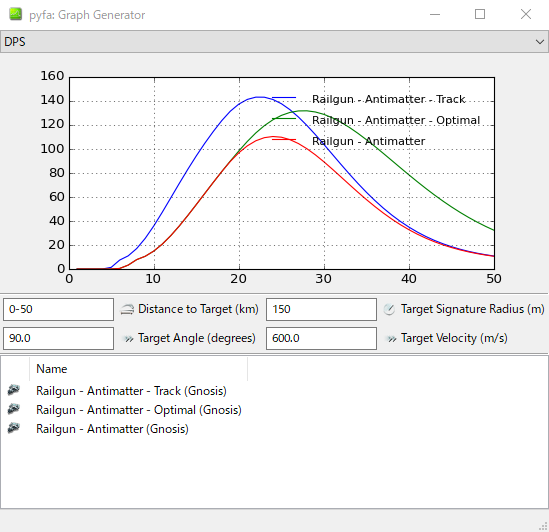549x532 pixels.
Task: Close the Graph Generator window
Action: click(x=526, y=14)
